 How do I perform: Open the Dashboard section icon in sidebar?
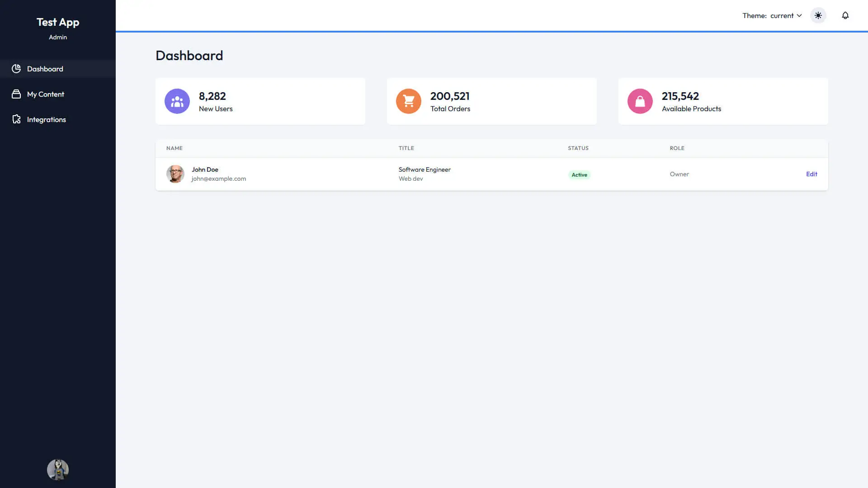[16, 69]
